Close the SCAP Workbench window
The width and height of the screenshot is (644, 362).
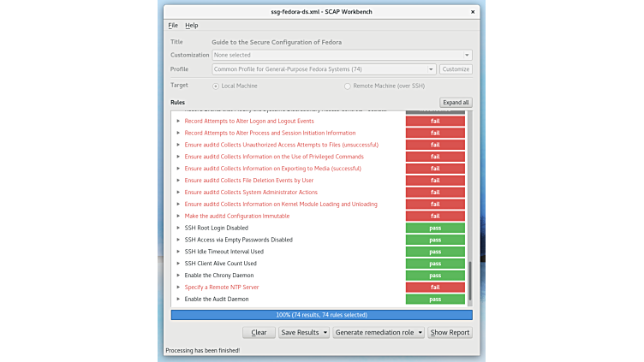473,11
